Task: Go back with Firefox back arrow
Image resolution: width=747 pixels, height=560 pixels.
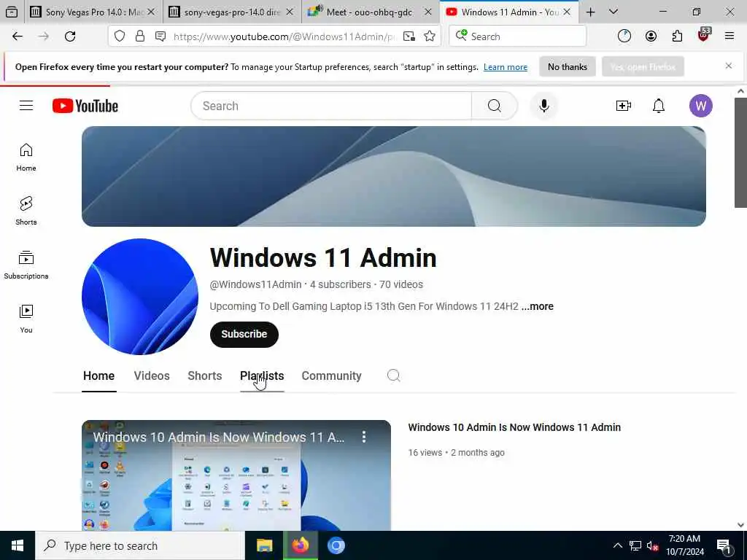Action: (18, 36)
